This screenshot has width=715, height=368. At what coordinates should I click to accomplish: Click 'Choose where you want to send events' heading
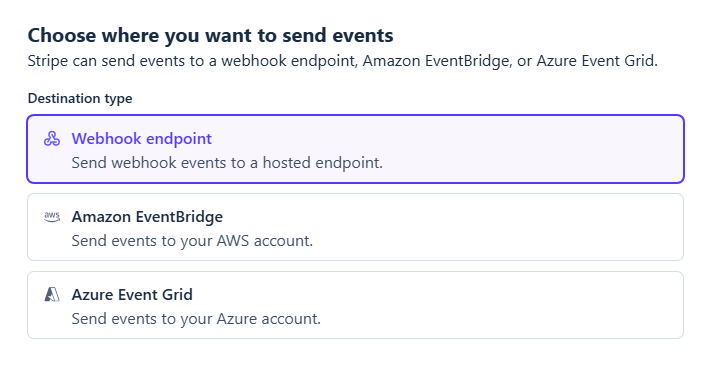pos(210,36)
